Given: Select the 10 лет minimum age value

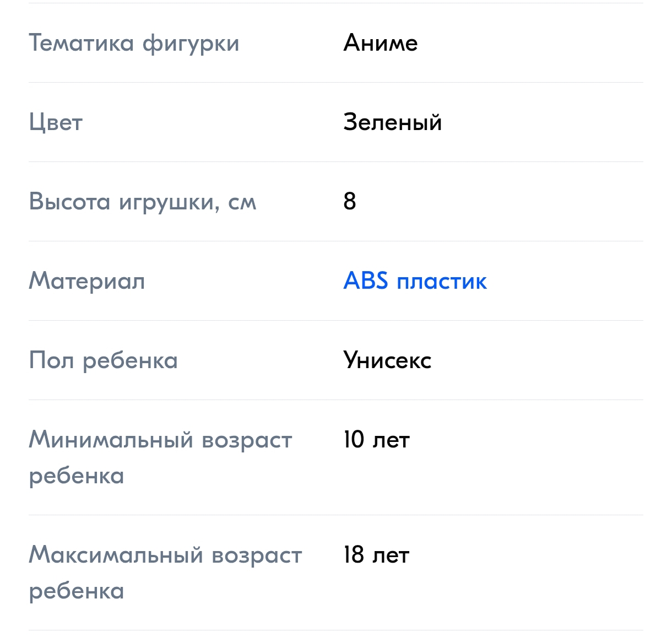Looking at the screenshot, I should pos(377,440).
